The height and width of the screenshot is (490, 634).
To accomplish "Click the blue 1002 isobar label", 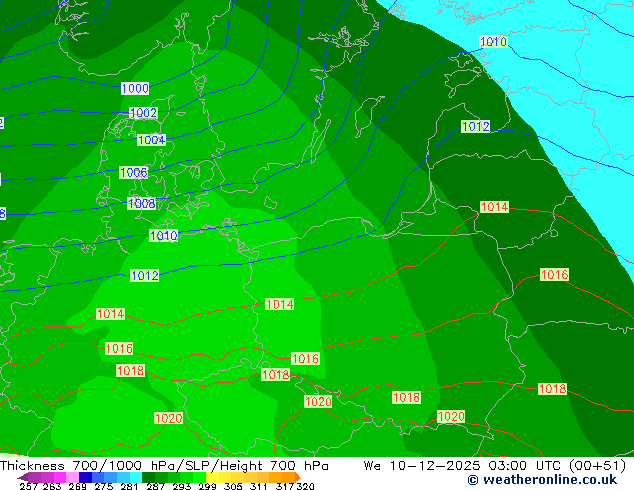I will pos(143,112).
